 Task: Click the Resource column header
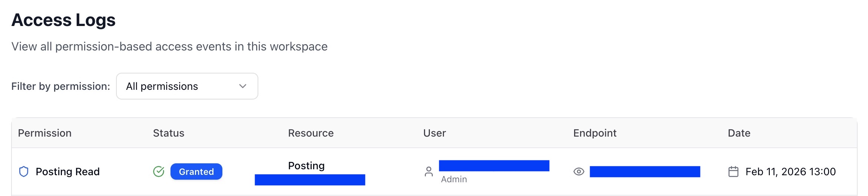coord(311,133)
